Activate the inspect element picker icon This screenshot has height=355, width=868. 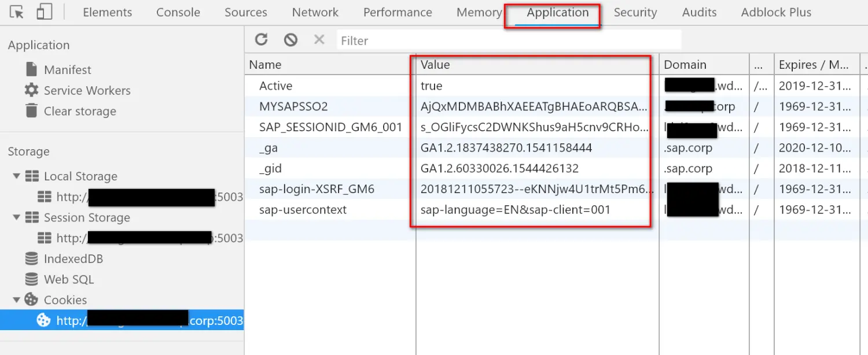(x=17, y=12)
